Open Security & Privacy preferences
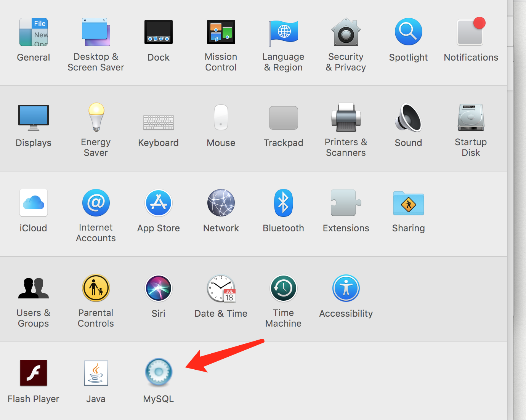 pyautogui.click(x=346, y=32)
